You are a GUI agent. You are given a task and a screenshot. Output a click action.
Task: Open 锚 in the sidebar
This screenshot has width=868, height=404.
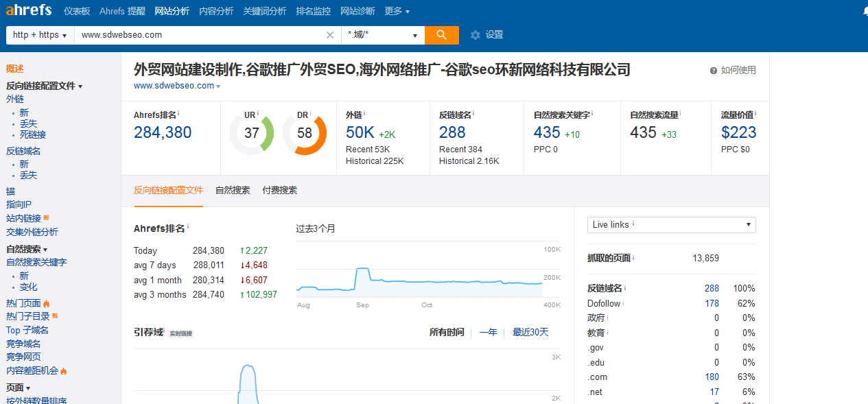tap(10, 191)
